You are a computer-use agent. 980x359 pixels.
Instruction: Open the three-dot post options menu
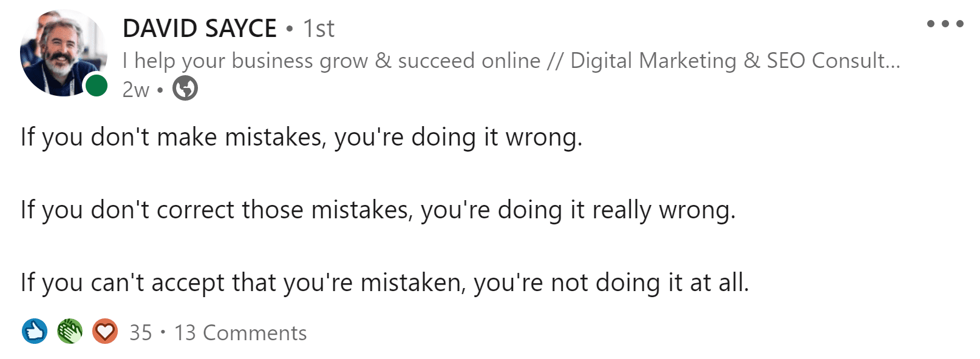[x=945, y=24]
